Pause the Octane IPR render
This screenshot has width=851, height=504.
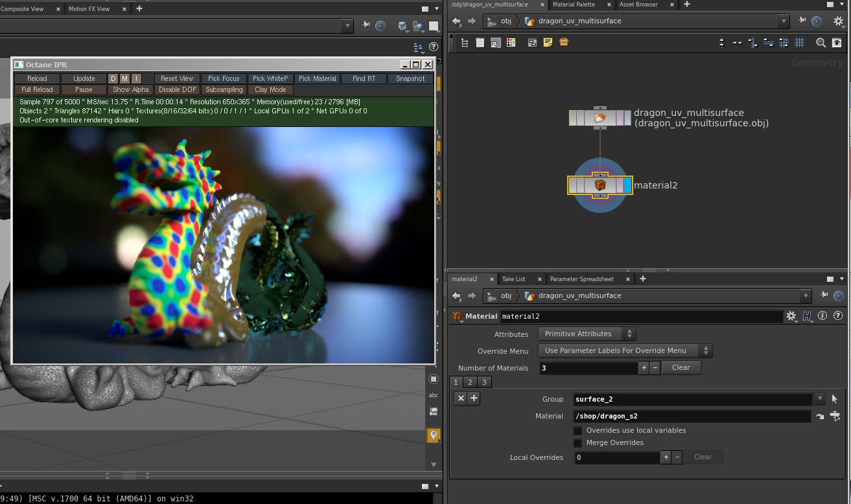84,89
